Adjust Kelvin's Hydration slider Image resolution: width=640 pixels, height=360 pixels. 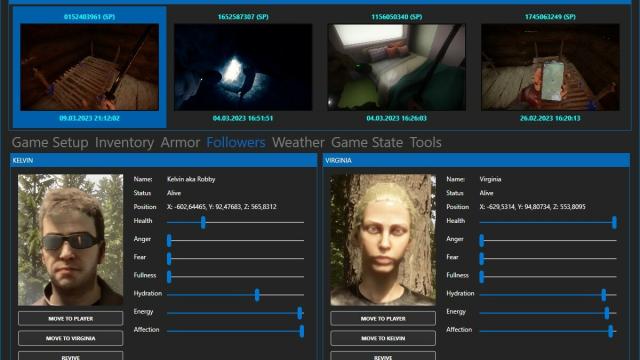pos(236,295)
